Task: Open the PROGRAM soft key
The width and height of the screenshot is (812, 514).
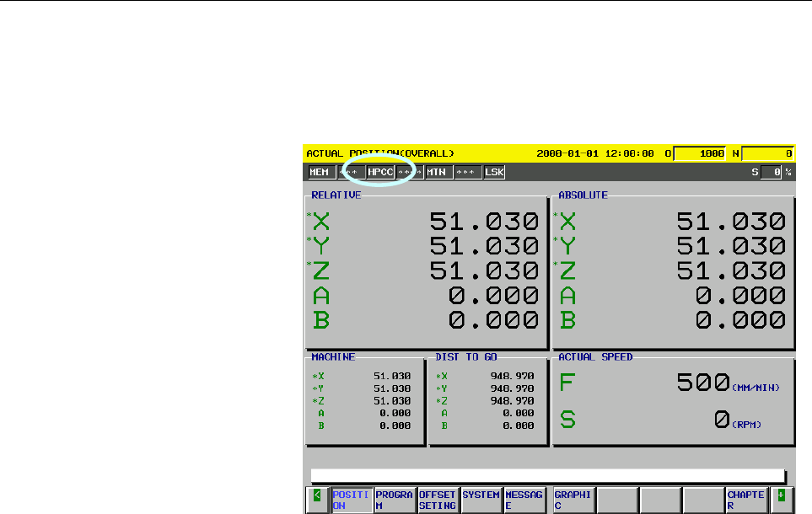Action: pos(395,500)
